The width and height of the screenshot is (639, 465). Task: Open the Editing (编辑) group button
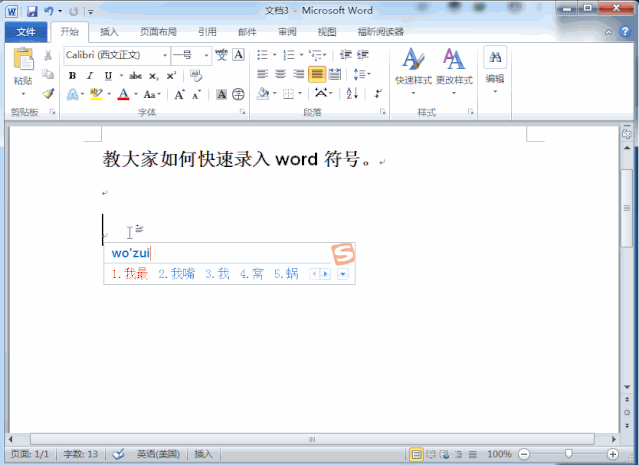point(495,70)
